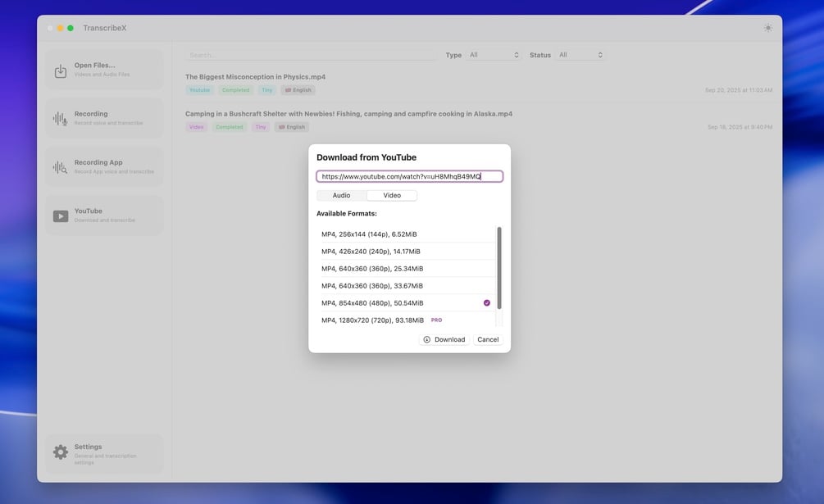Click the TranscribeX window title
824x504 pixels.
pyautogui.click(x=105, y=28)
